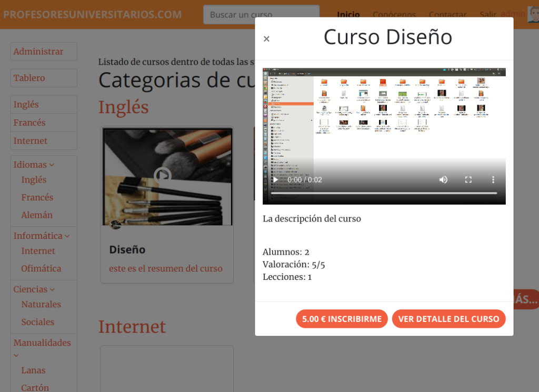Select Alemán in the sidebar
539x392 pixels.
point(37,215)
